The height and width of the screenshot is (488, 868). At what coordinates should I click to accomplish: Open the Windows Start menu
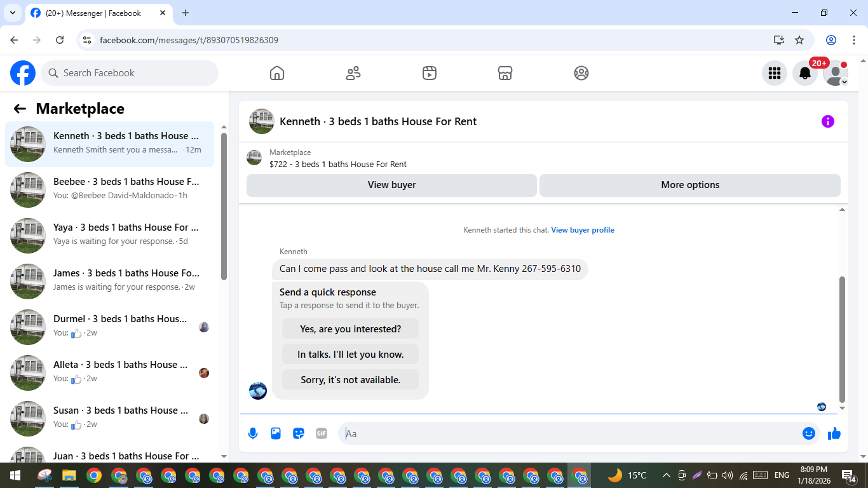[x=15, y=475]
